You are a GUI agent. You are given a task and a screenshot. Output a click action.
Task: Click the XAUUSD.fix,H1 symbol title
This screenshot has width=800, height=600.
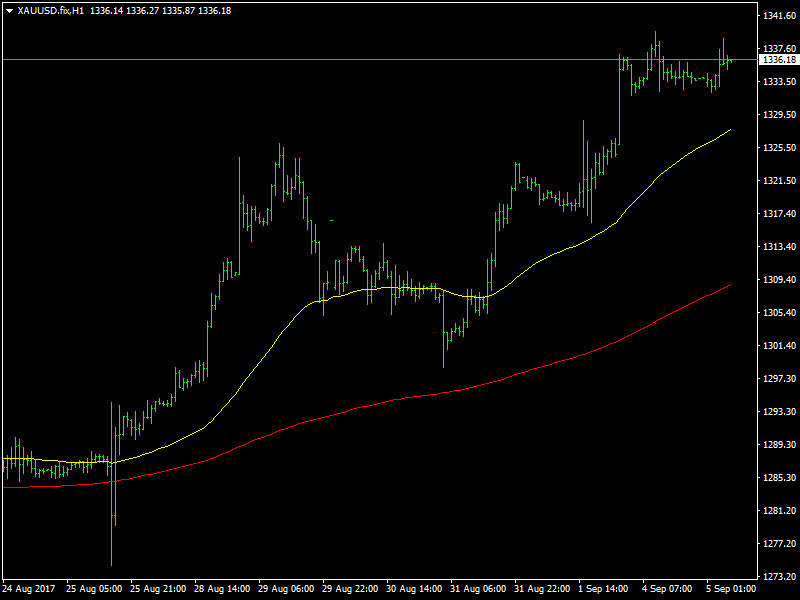[51, 11]
